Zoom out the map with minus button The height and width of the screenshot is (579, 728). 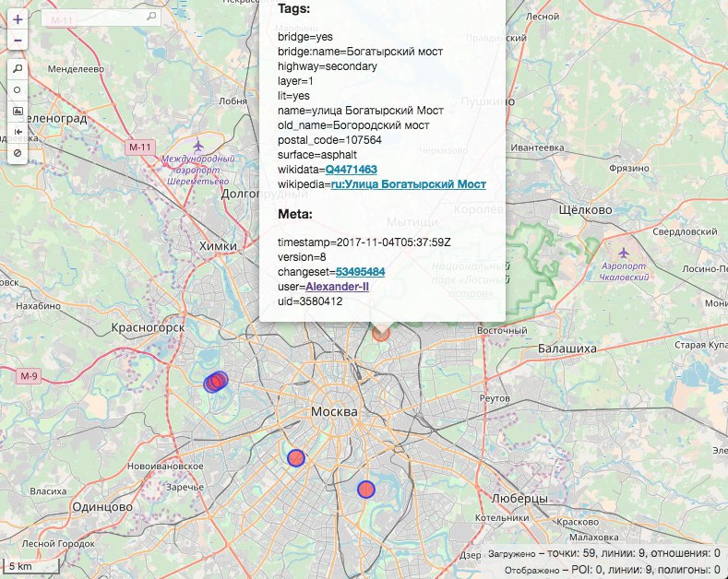pyautogui.click(x=18, y=41)
